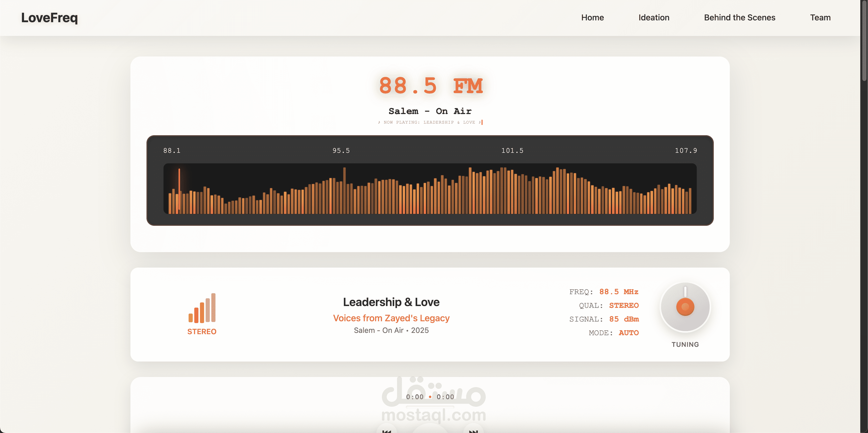Click the frequency spectrum visualizer band
This screenshot has height=433, width=868.
[430, 189]
